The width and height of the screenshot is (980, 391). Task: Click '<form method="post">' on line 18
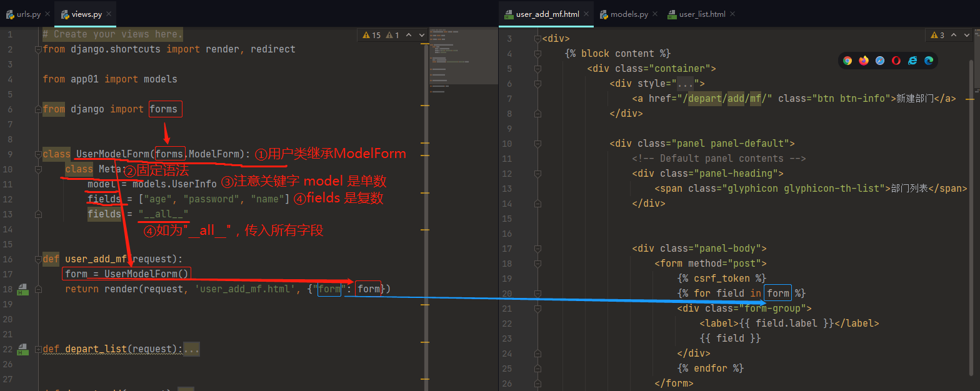711,264
